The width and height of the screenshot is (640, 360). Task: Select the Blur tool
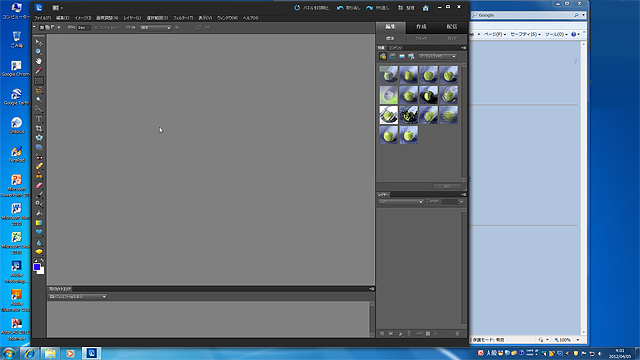[x=39, y=243]
